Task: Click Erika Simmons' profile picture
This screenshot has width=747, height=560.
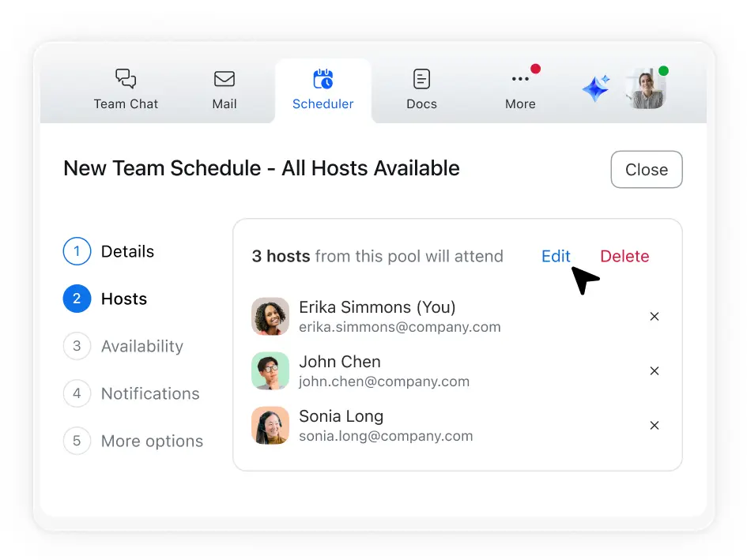Action: (x=270, y=317)
